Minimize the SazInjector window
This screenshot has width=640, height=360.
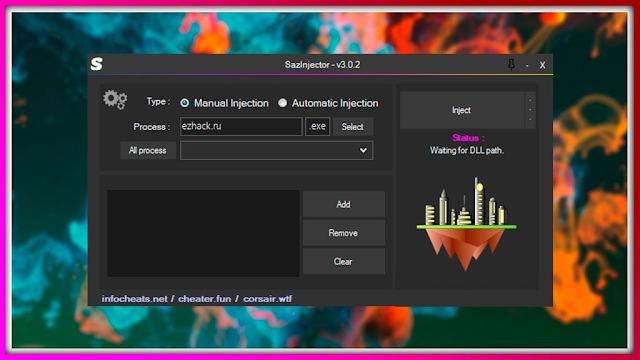tap(527, 65)
